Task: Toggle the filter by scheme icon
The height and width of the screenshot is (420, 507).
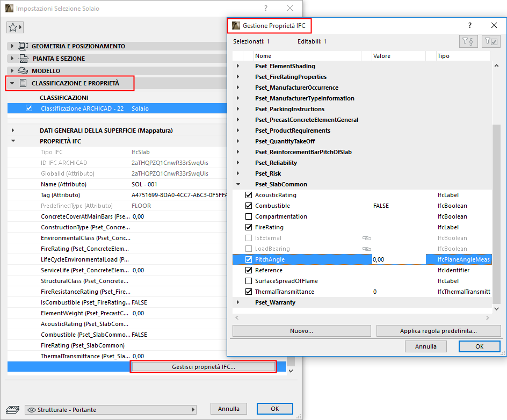Action: (x=468, y=41)
